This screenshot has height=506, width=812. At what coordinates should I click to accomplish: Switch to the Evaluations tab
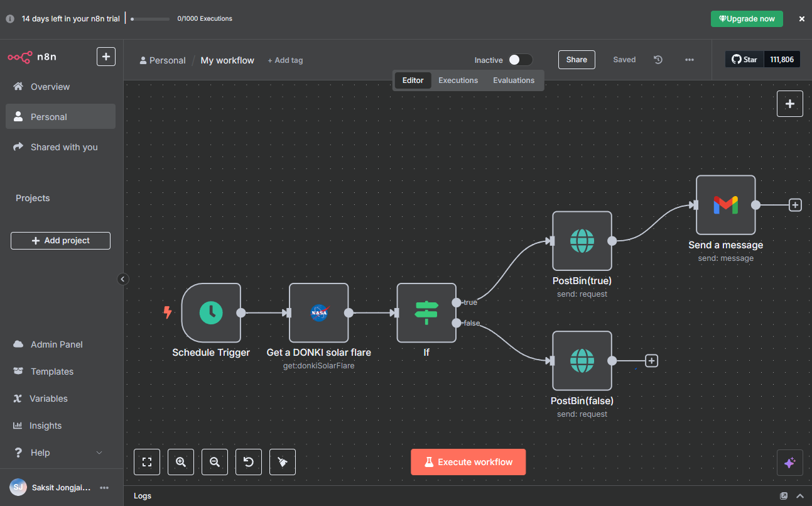(x=513, y=80)
